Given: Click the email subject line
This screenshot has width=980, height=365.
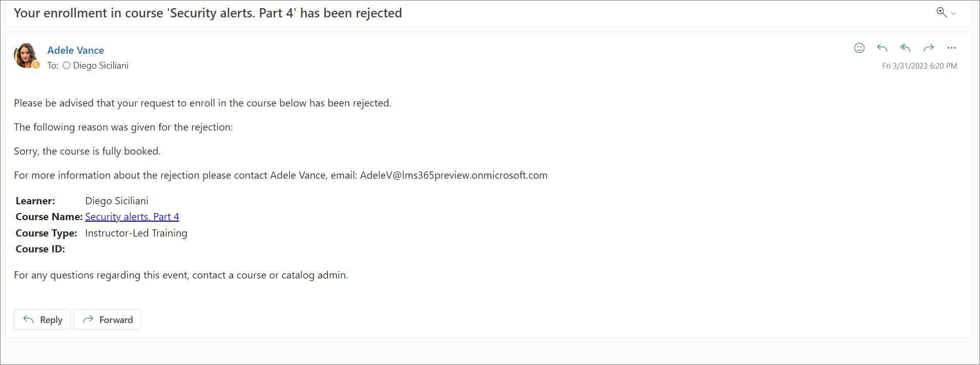Looking at the screenshot, I should coord(208,13).
